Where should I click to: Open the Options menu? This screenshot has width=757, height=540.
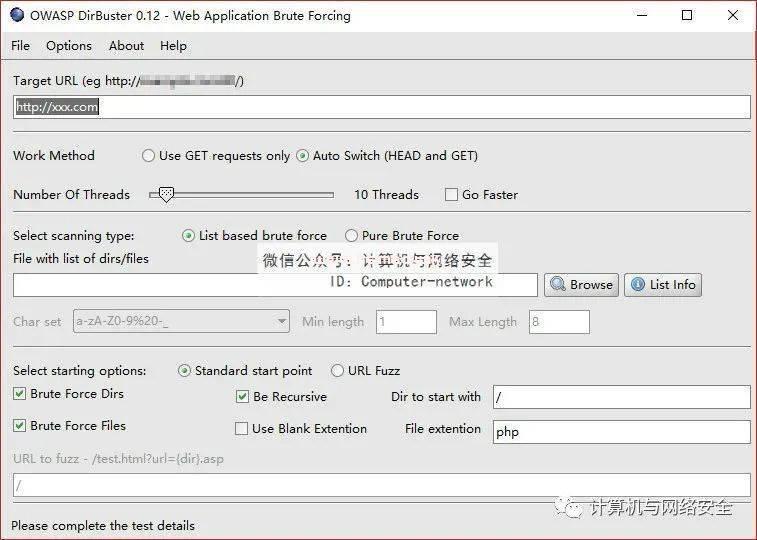[x=69, y=46]
